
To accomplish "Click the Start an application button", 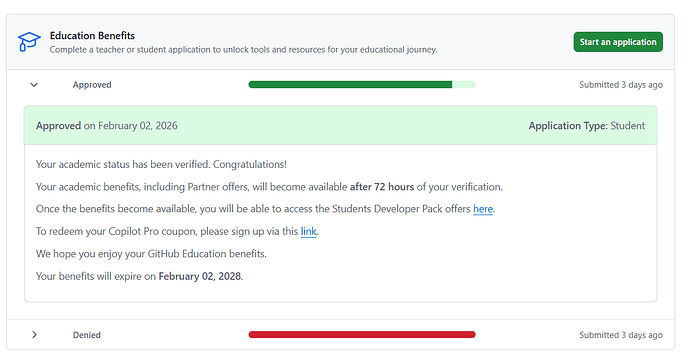I will click(x=618, y=42).
